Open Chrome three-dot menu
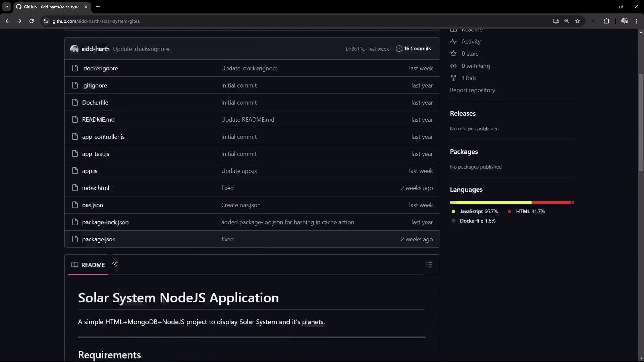Screen dimensions: 644x362 [637, 21]
